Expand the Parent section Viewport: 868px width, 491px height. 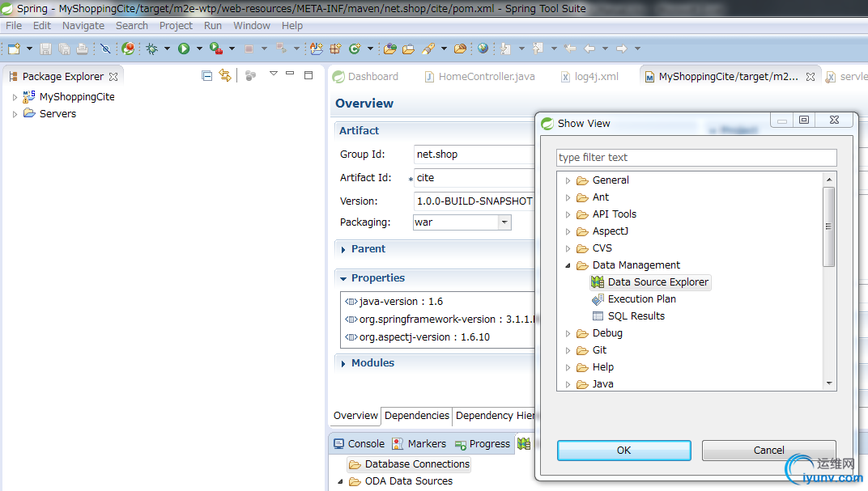pos(343,249)
